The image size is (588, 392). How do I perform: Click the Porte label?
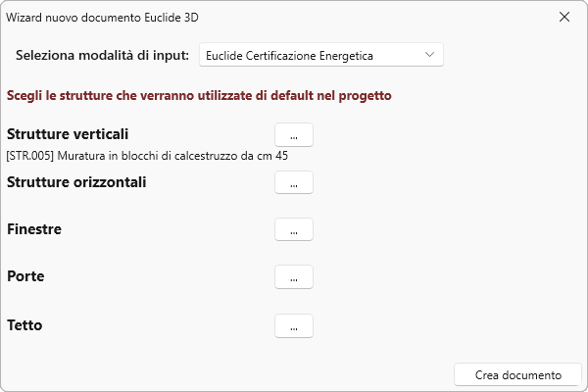(25, 277)
